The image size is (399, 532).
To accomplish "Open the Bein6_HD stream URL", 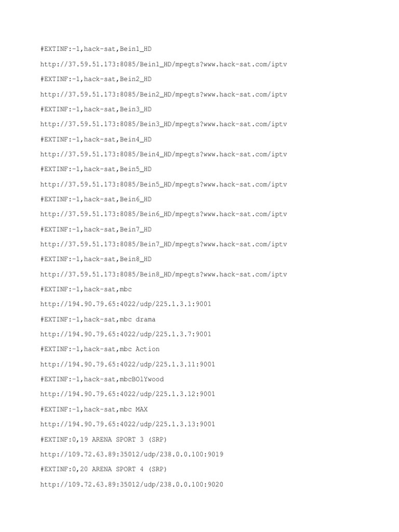I will pyautogui.click(x=164, y=214).
